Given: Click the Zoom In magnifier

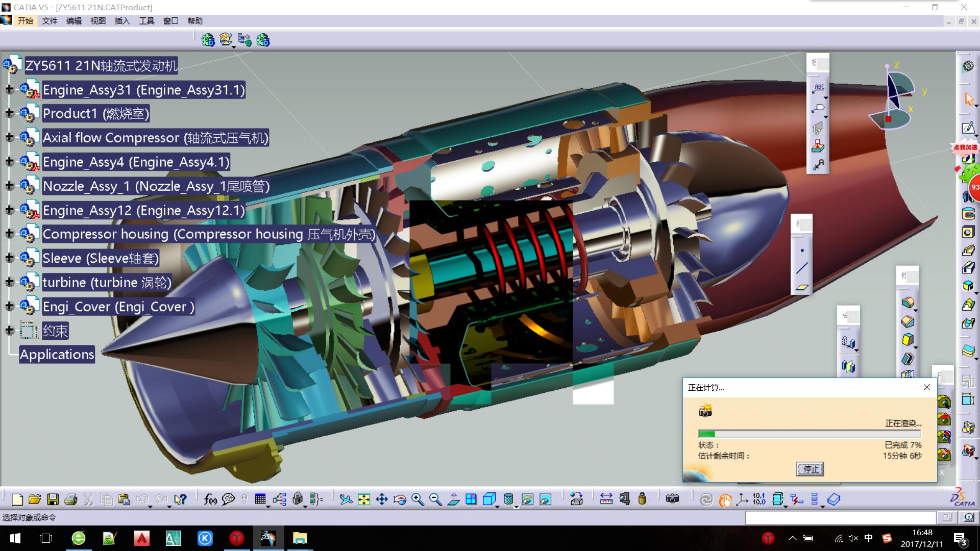Looking at the screenshot, I should (x=418, y=499).
